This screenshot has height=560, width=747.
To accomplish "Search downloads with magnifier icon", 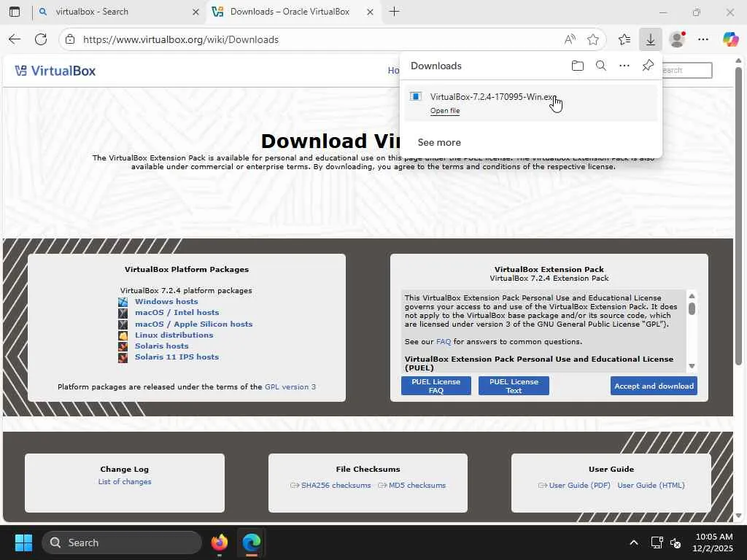I will pyautogui.click(x=601, y=66).
